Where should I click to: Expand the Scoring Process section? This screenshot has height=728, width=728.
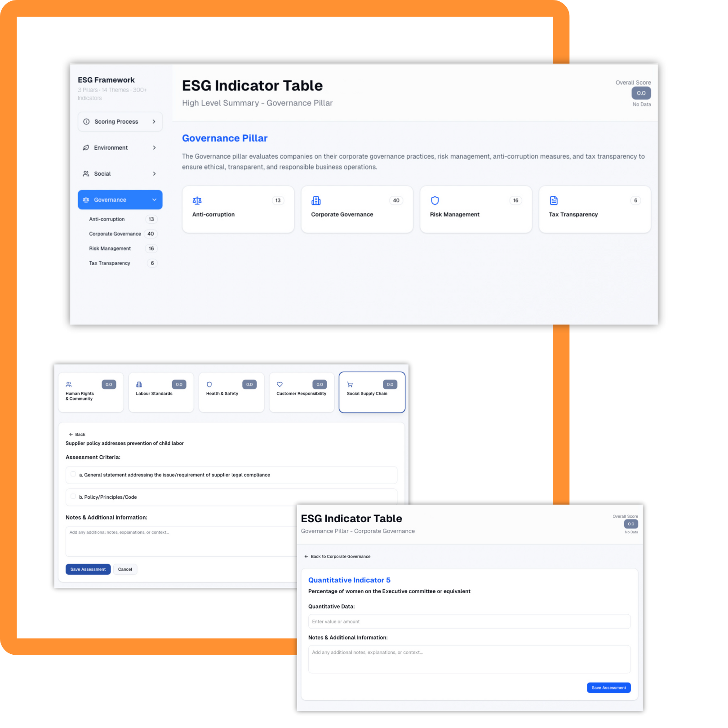(120, 122)
